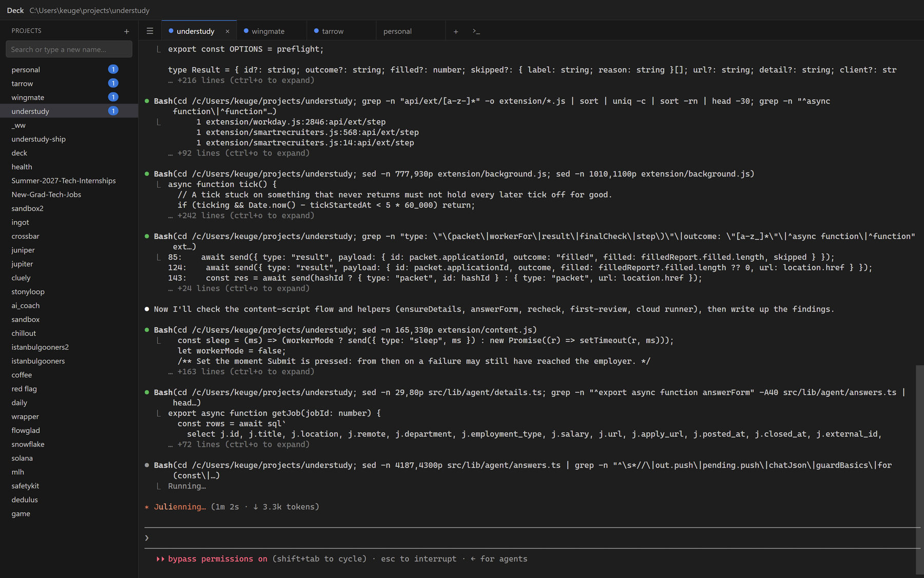The height and width of the screenshot is (578, 924).
Task: Open the health project
Action: click(x=69, y=166)
